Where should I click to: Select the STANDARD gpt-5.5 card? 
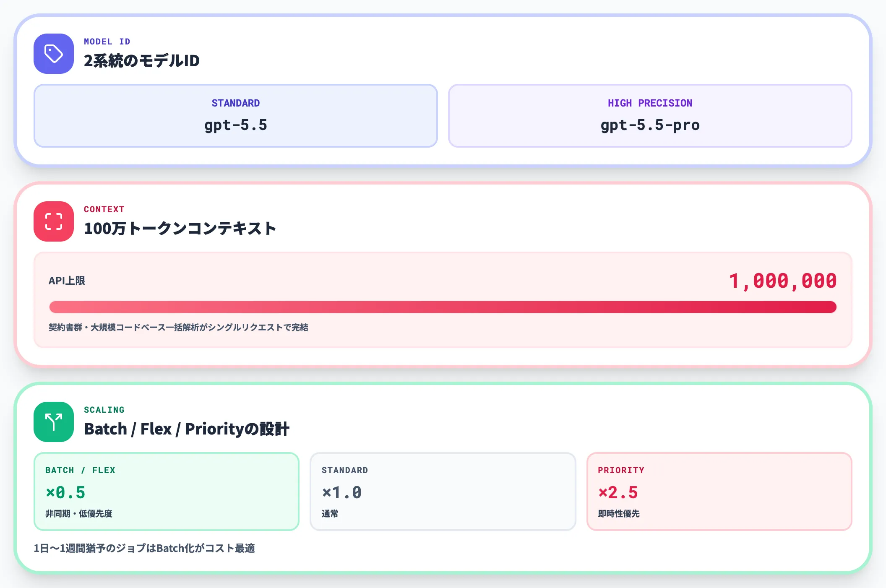(x=236, y=116)
